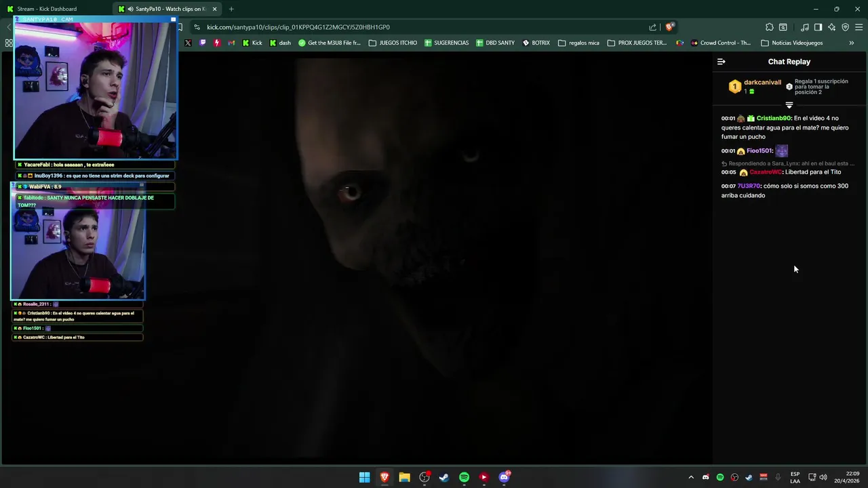Show hidden system tray icons chevron
The image size is (868, 488).
coord(691,477)
